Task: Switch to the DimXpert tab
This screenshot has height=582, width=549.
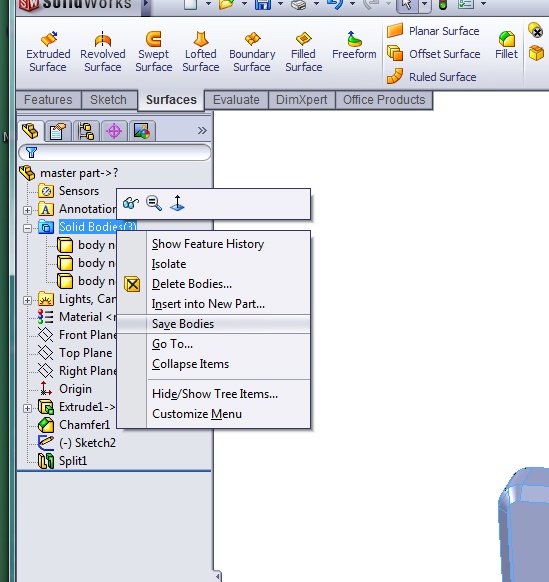Action: (301, 100)
